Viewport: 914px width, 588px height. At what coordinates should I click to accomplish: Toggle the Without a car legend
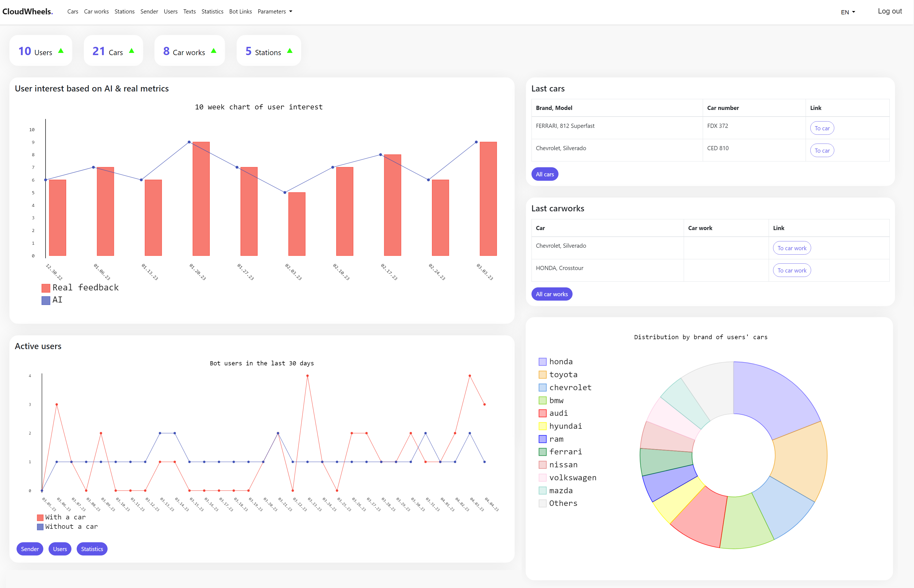(x=40, y=527)
